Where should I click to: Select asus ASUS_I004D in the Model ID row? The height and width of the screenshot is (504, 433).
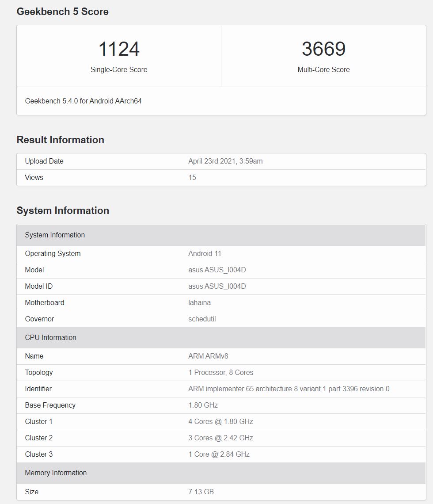217,286
